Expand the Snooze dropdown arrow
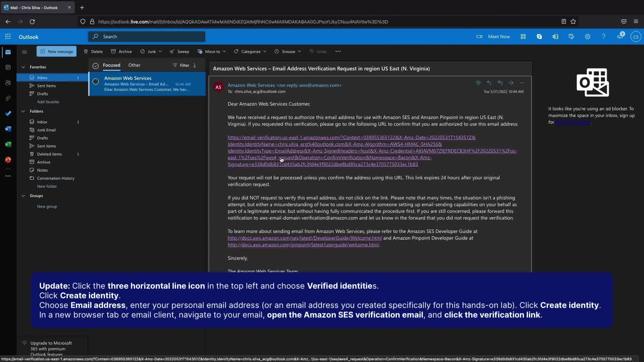 click(x=299, y=52)
